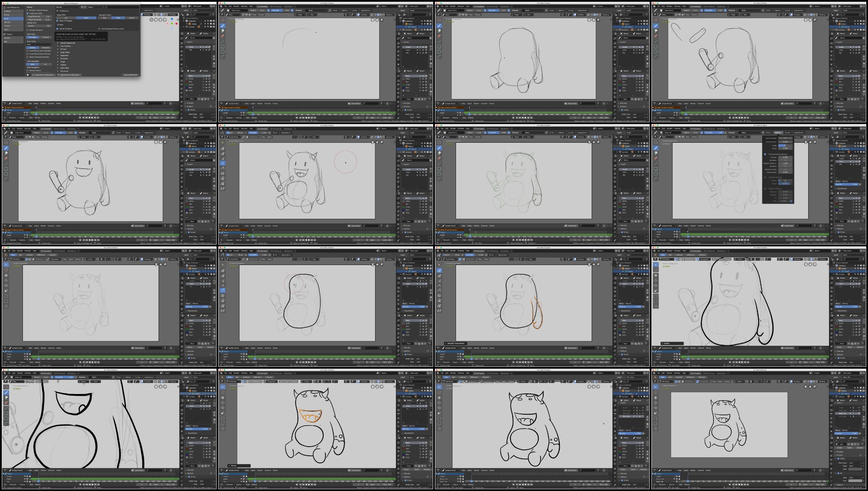Open the Add-ons tab in Blender Preferences
Viewport: 868px width, 491px height.
13,22
